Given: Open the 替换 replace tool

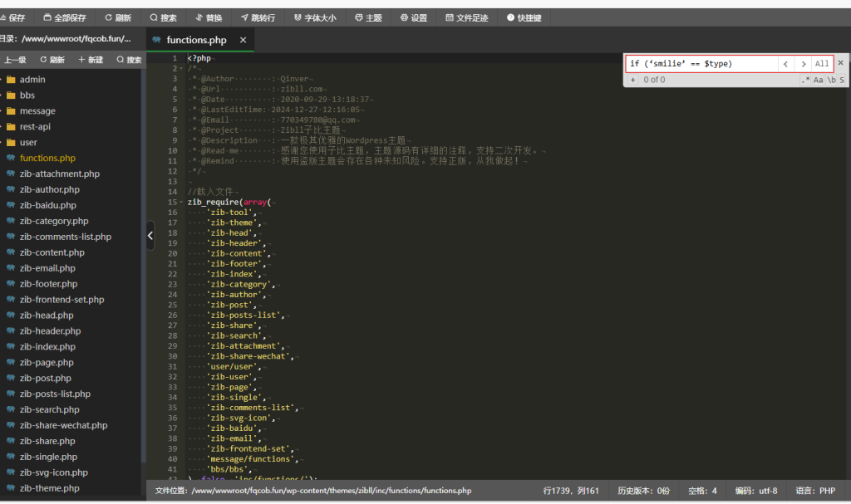Looking at the screenshot, I should 209,18.
